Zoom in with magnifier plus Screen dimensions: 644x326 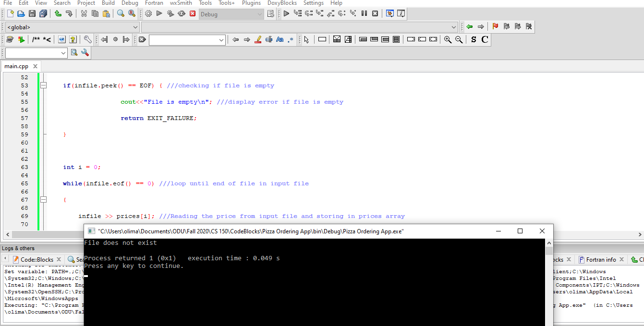point(448,39)
